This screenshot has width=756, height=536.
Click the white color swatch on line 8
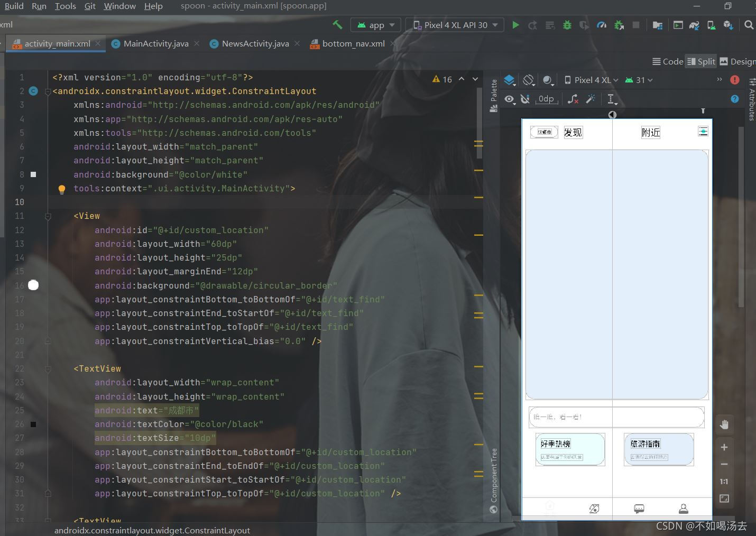pos(33,174)
